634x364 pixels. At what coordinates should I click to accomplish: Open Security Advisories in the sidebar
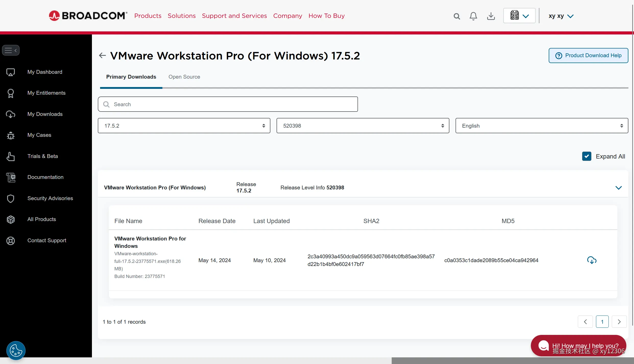click(x=50, y=198)
